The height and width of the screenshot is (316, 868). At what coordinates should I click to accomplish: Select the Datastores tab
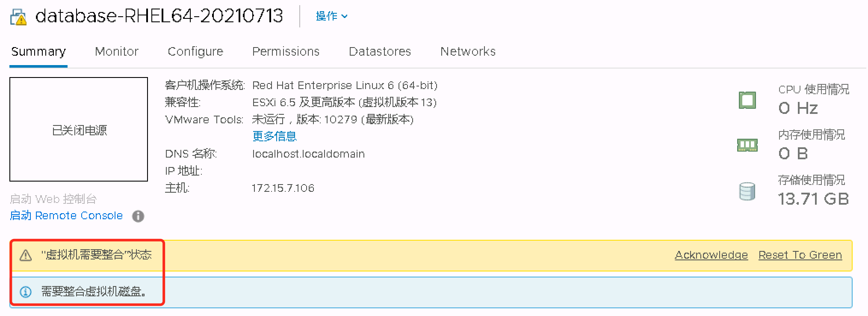(380, 52)
